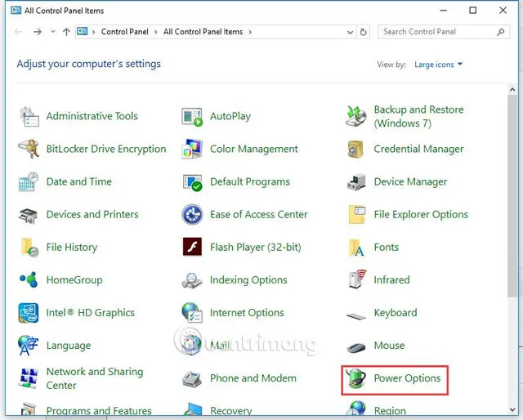Expand the recent locations arrow
This screenshot has width=523, height=420.
click(52, 32)
